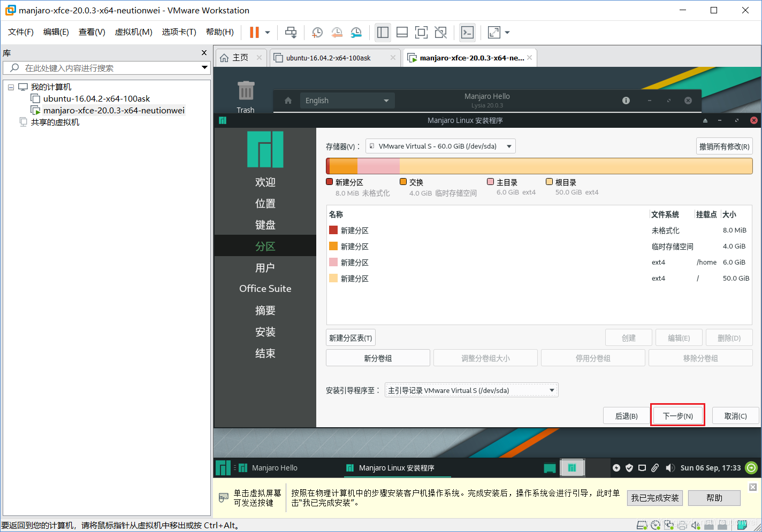Close the VMware installation hint bar

pyautogui.click(x=752, y=487)
